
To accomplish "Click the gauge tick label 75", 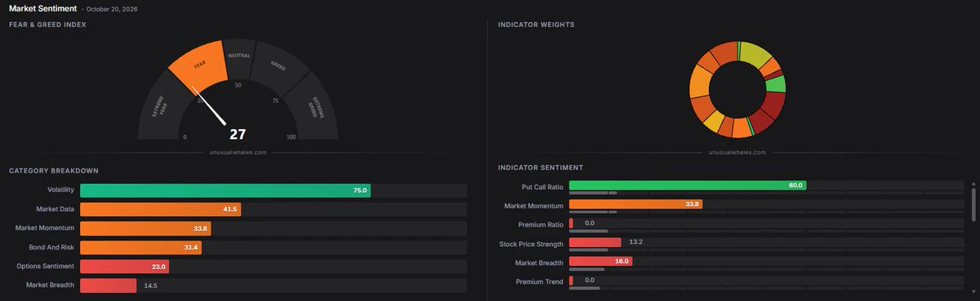I will coord(275,101).
